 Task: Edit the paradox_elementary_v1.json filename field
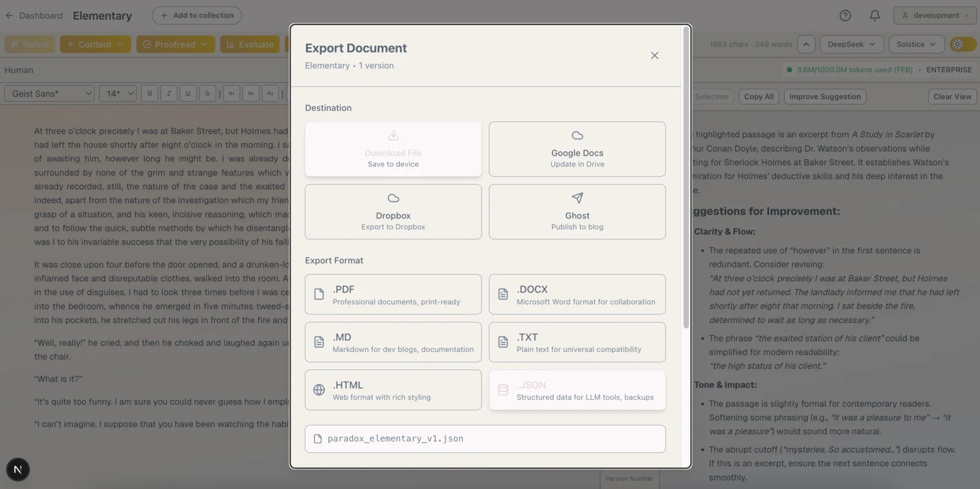tap(485, 439)
